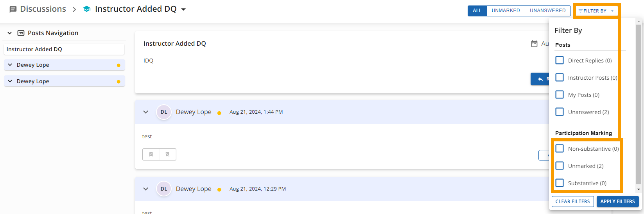Click the DL avatar on the 12:29 PM post

click(x=164, y=189)
